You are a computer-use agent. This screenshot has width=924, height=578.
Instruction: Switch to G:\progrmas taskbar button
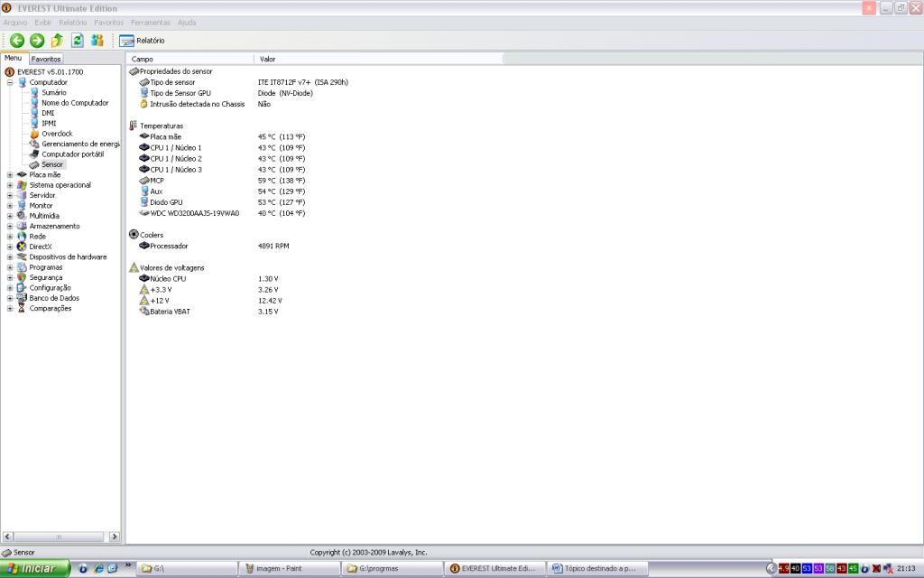(x=393, y=569)
